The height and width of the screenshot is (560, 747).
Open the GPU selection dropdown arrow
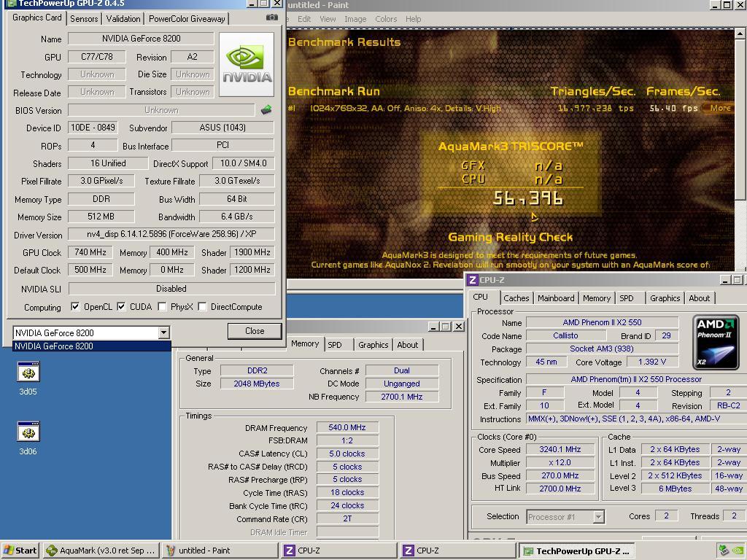(x=163, y=332)
